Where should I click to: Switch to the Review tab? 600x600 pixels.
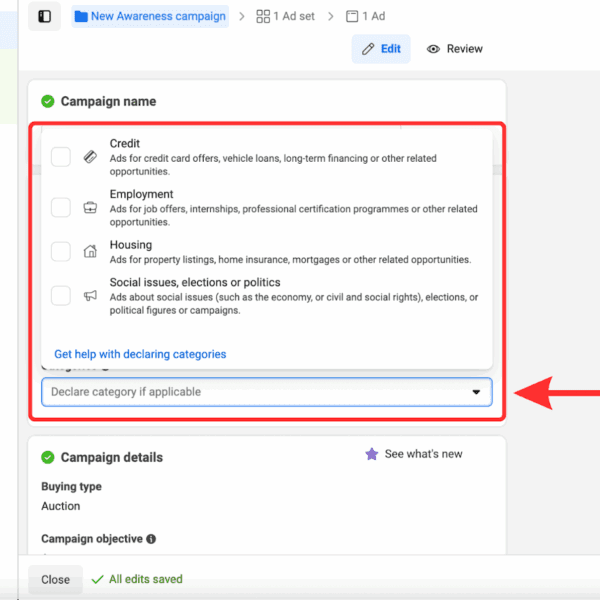tap(455, 49)
